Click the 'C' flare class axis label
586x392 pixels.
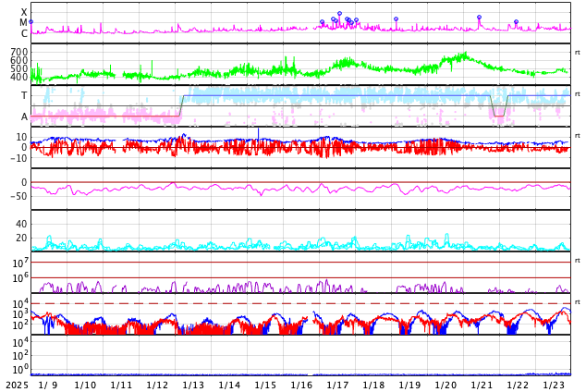click(24, 33)
